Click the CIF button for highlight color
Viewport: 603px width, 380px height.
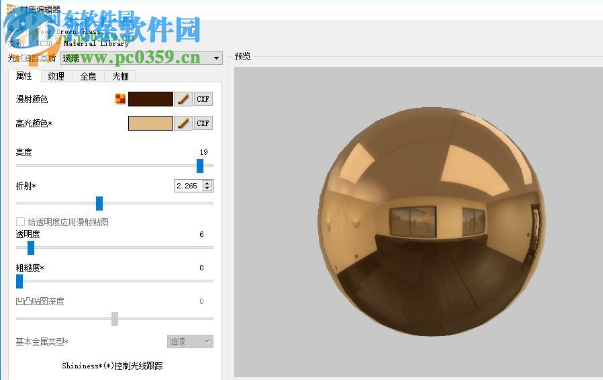(x=203, y=123)
